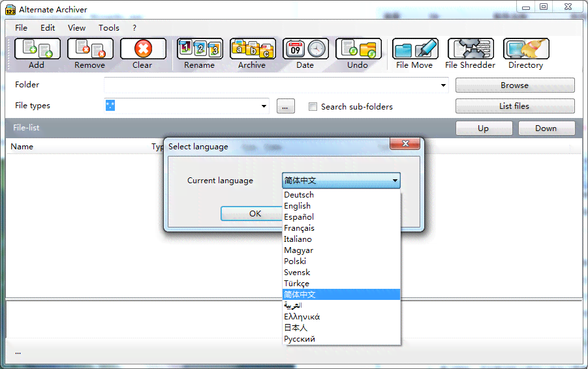Viewport: 588px width, 369px height.
Task: Enable Search sub-folders checkbox
Action: (x=313, y=107)
